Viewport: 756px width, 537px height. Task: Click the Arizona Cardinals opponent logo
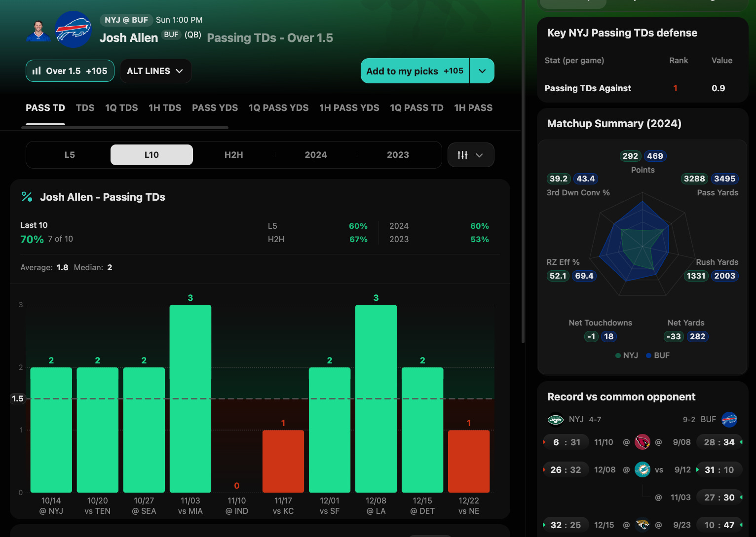click(642, 442)
